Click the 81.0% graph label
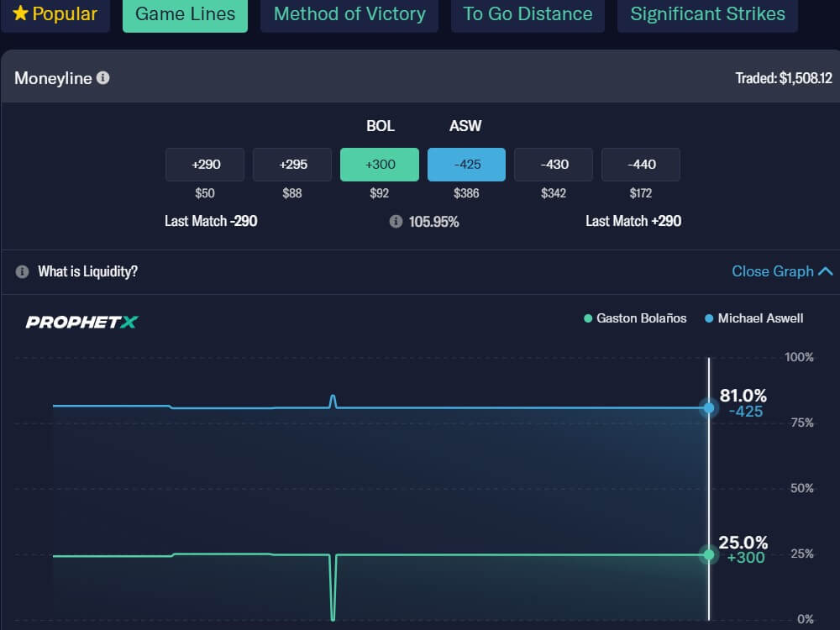 click(x=743, y=396)
